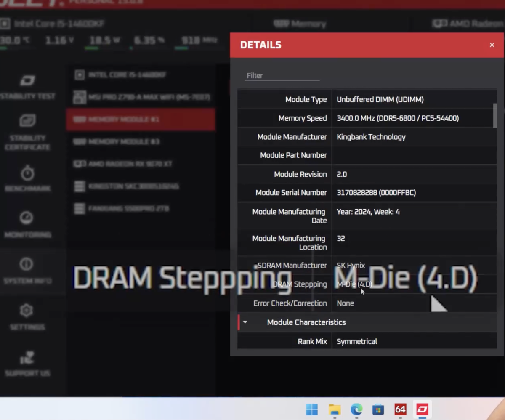Close the Details panel with X
Image resolution: width=505 pixels, height=420 pixels.
492,45
